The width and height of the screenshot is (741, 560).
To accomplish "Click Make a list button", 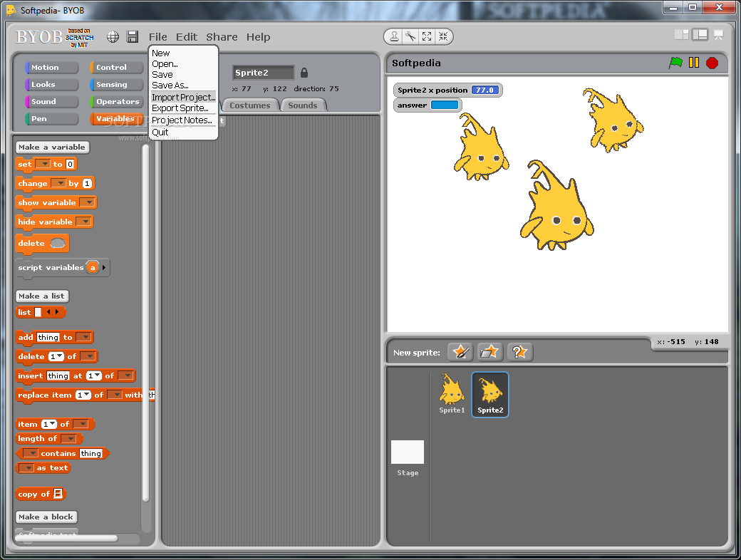I will coord(41,296).
